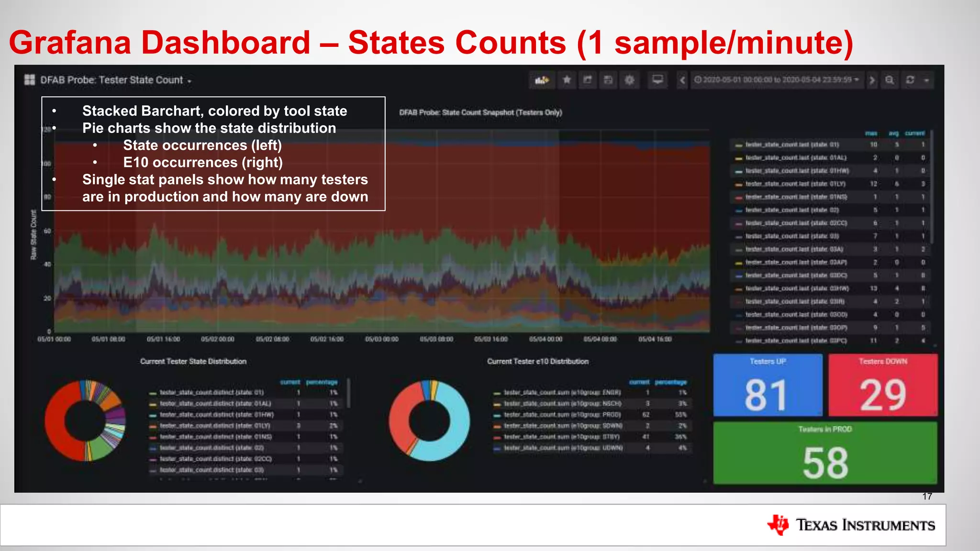Open the DFAB Probe: Tester State Count dashboard dropdown
This screenshot has height=551, width=980.
coord(116,80)
